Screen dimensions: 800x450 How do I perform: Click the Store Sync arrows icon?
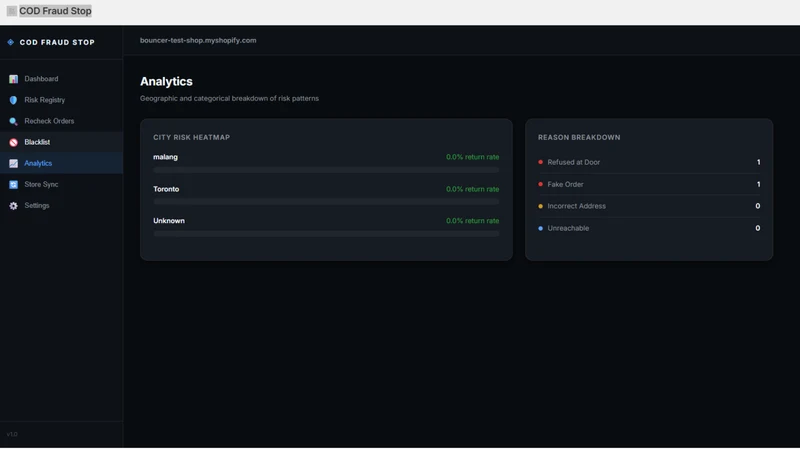pyautogui.click(x=13, y=185)
